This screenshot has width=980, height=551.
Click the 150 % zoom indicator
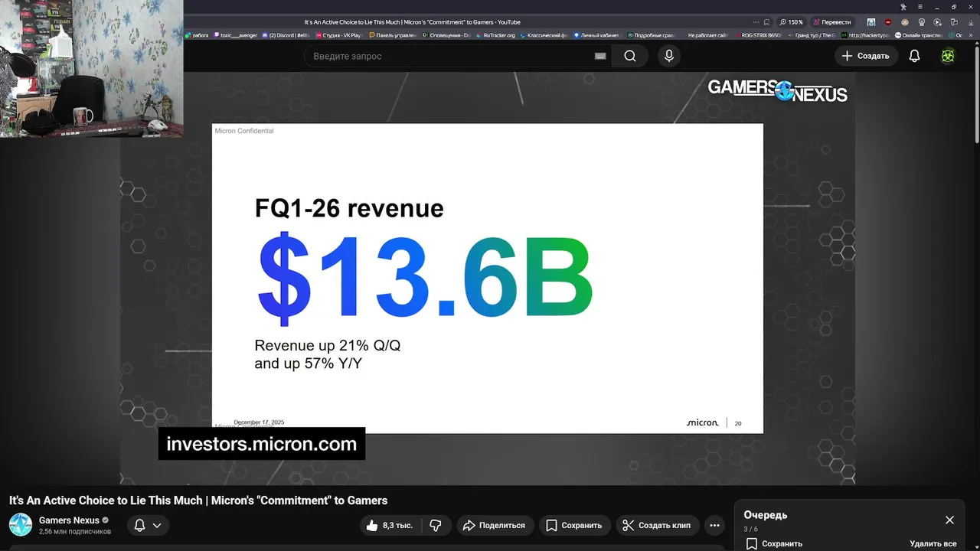point(792,22)
